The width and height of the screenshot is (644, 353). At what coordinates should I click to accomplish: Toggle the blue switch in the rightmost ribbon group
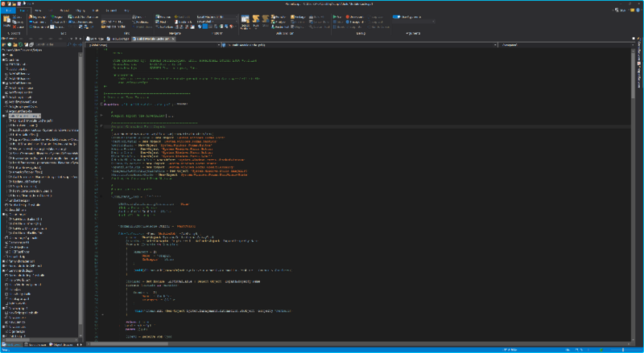tap(396, 17)
